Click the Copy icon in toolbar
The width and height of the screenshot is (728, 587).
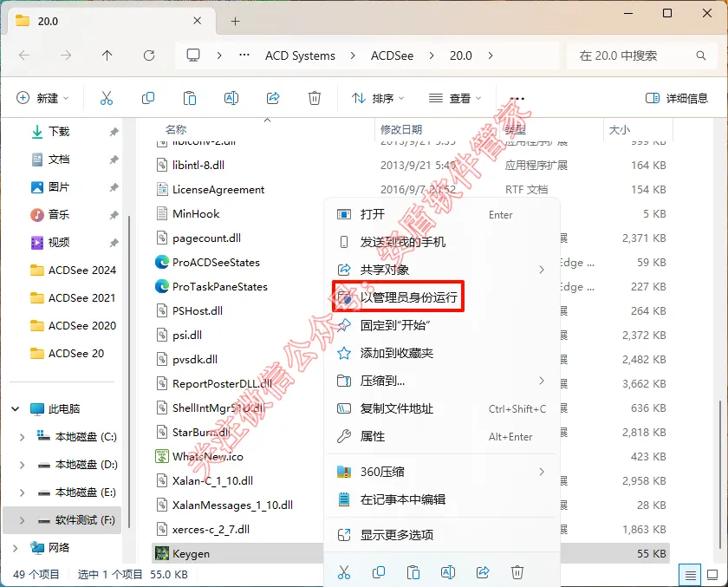147,98
